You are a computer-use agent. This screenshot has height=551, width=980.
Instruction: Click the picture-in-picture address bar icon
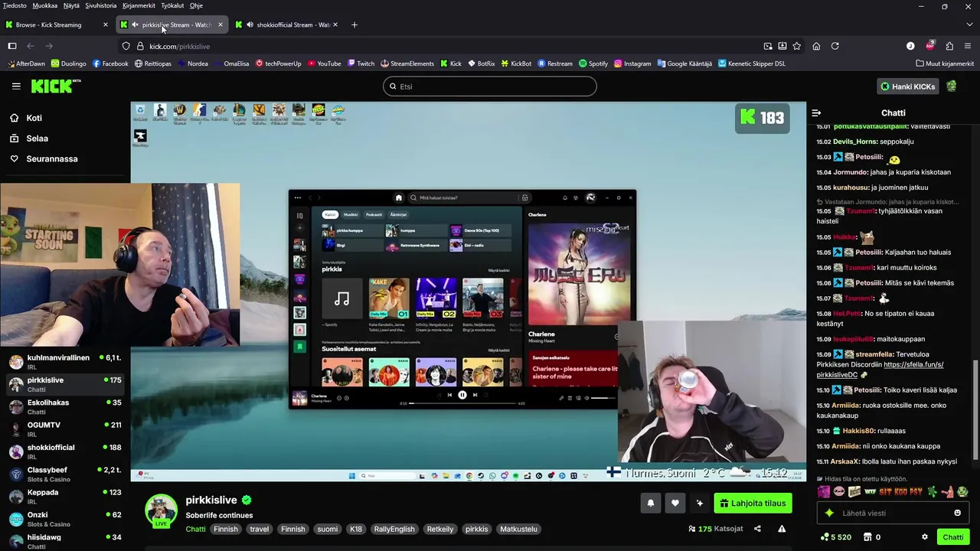point(768,46)
